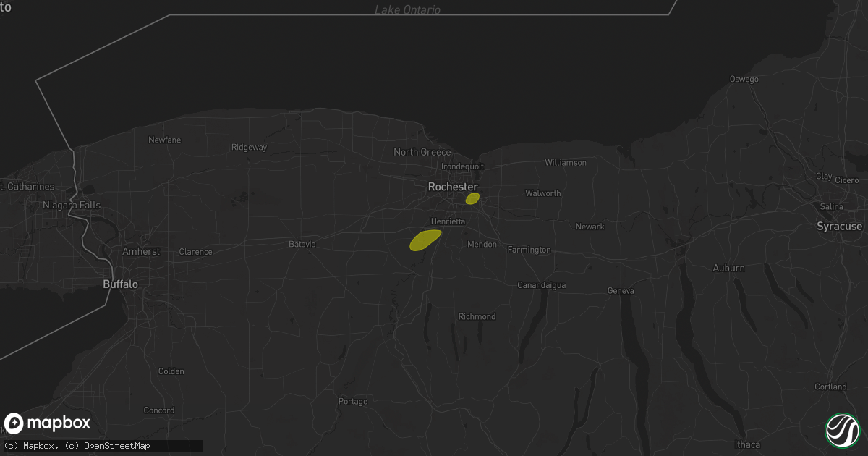
Task: Click the Colden town label
Action: [171, 371]
